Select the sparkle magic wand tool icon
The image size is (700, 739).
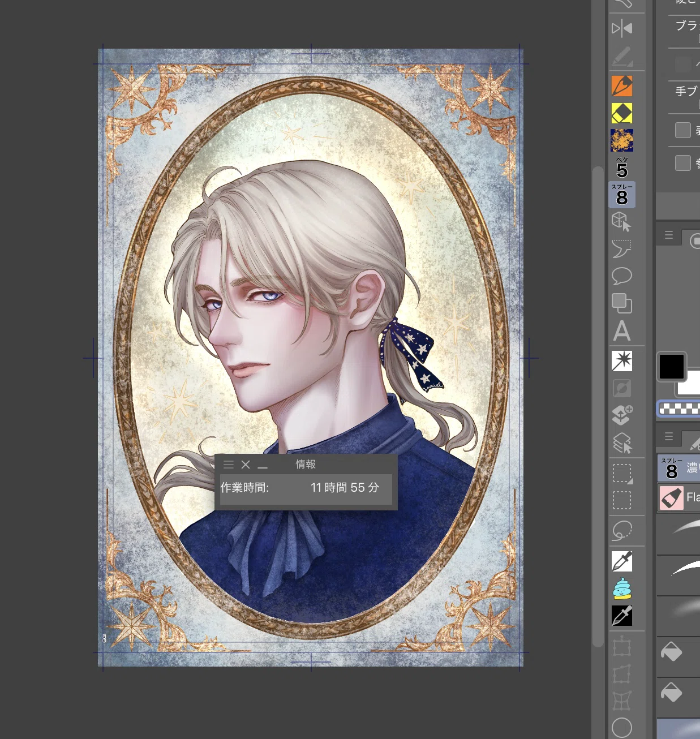pyautogui.click(x=622, y=361)
